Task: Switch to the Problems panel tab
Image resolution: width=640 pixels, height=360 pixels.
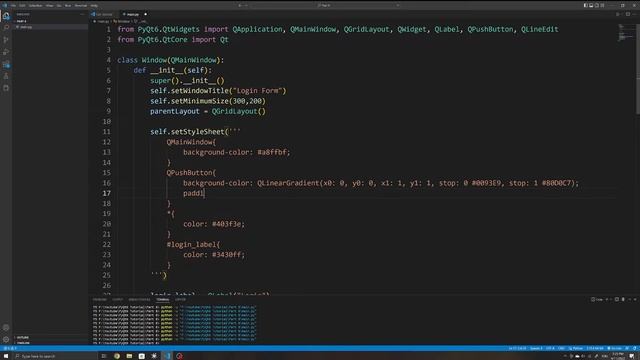Action: (100, 299)
